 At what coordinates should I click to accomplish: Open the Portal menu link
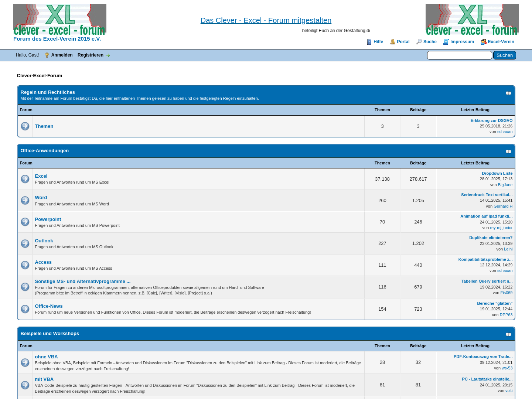pos(403,42)
